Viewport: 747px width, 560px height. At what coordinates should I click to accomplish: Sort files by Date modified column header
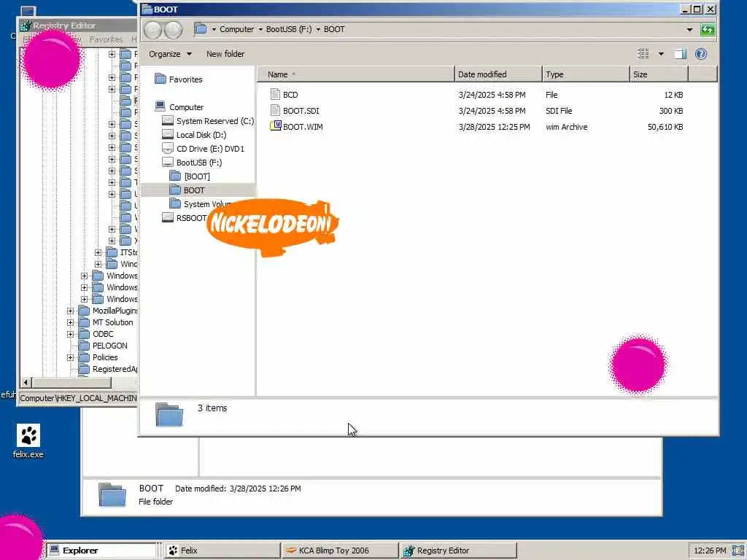498,74
